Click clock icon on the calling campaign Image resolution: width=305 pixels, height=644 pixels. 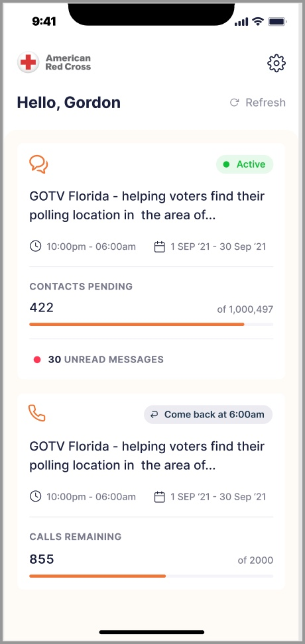pyautogui.click(x=36, y=496)
